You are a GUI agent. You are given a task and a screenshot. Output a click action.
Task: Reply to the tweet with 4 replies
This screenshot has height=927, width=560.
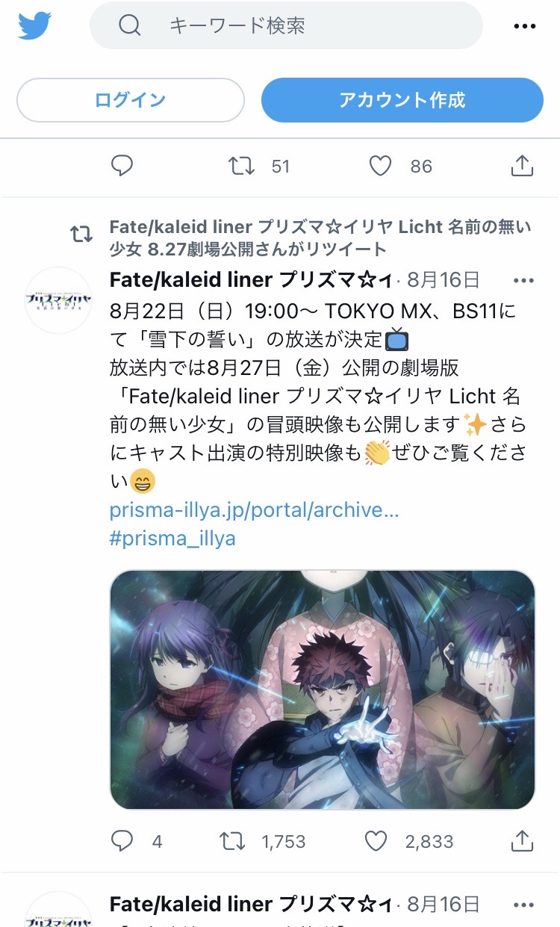122,841
